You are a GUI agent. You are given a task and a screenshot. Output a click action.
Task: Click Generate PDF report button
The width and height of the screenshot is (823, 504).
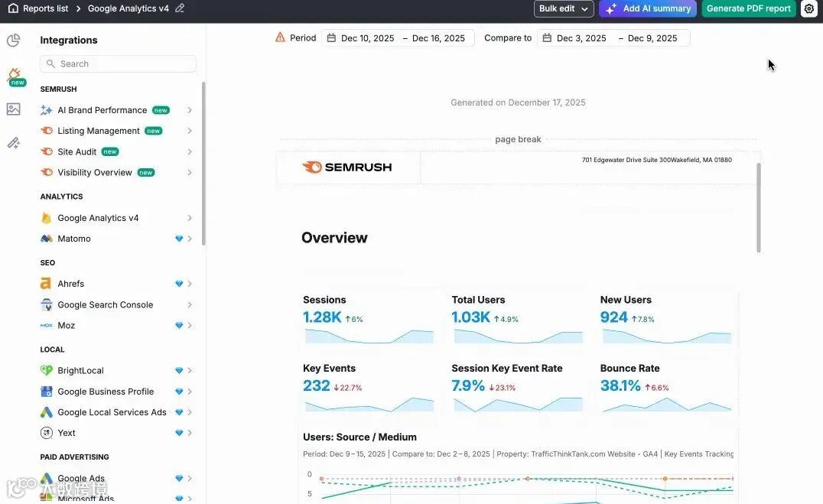pyautogui.click(x=749, y=8)
